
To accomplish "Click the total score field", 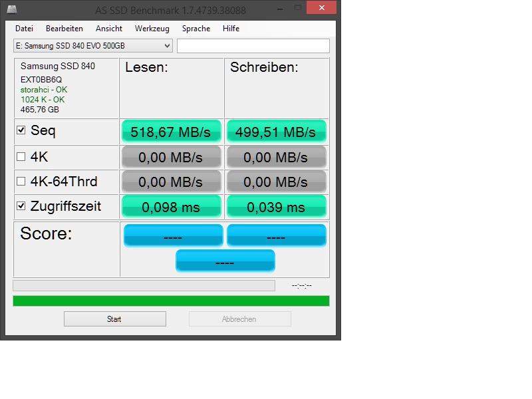I will 225,261.
